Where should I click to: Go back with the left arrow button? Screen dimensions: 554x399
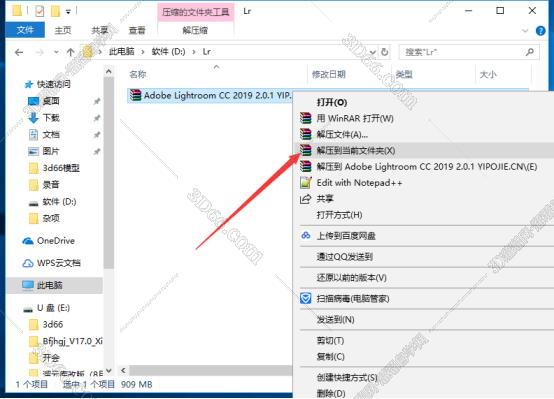pyautogui.click(x=19, y=52)
